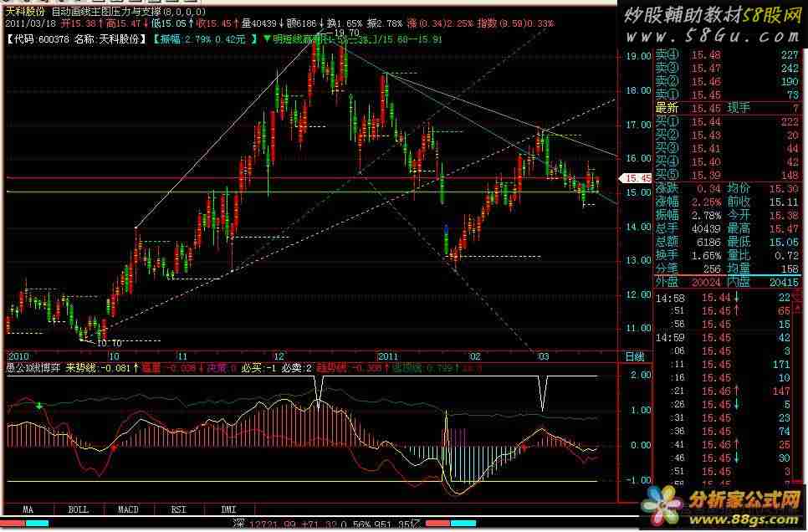Select the 买② 15.43 bid row
Screen dimensions: 808x532
click(x=727, y=135)
